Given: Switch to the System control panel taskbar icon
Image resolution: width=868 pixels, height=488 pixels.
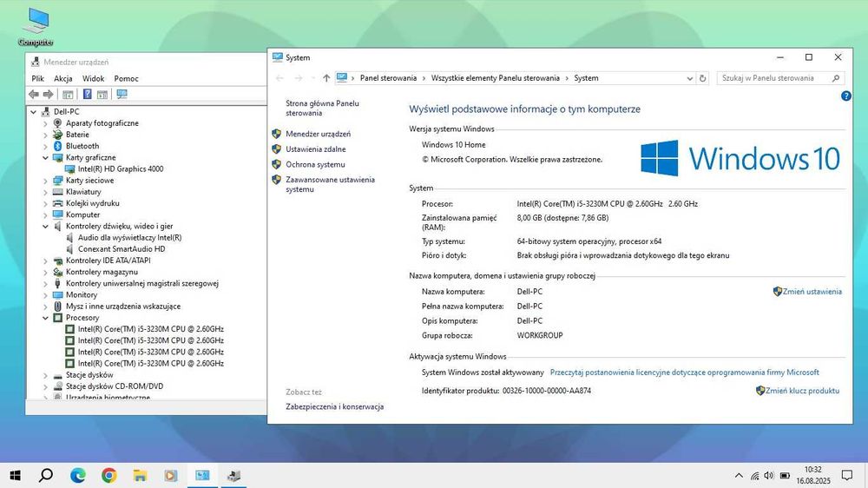Looking at the screenshot, I should tap(202, 475).
